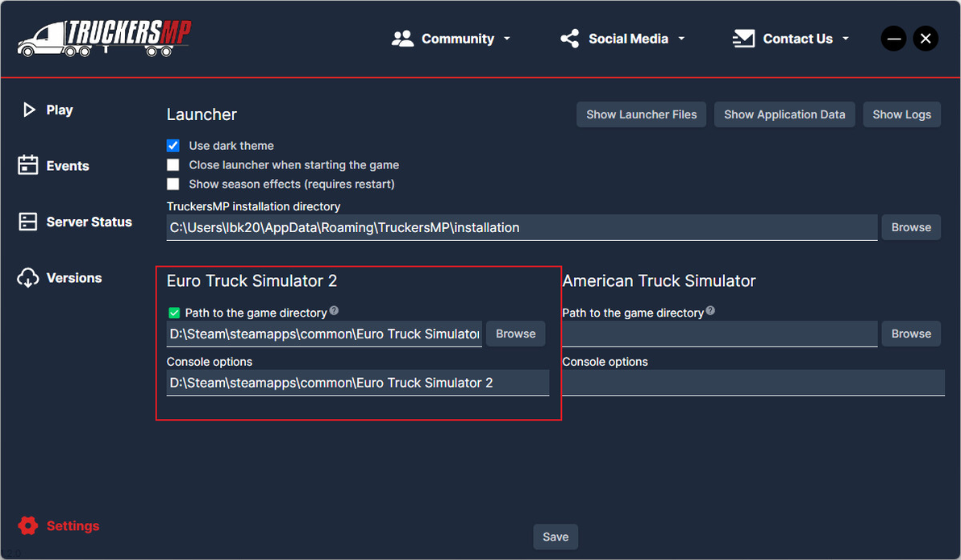
Task: Go to Server Status label
Action: (89, 222)
